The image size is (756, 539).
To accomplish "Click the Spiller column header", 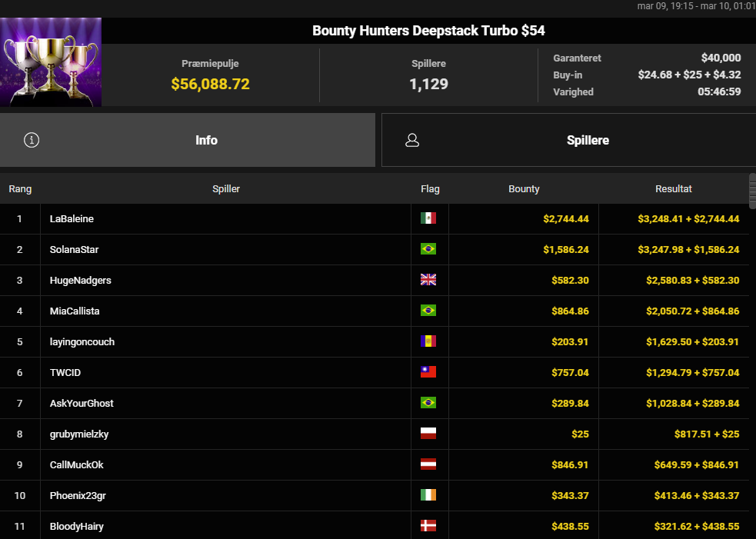I will tap(226, 188).
